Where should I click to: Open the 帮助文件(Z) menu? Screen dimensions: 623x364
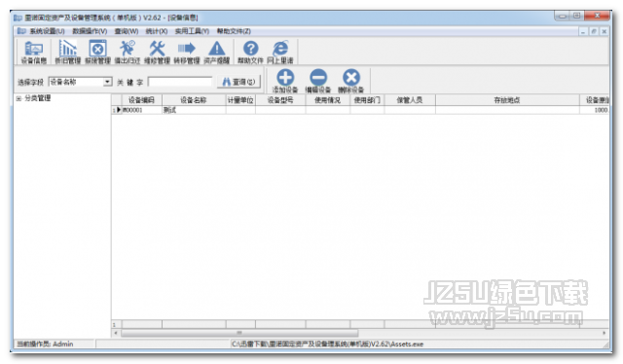coord(234,31)
